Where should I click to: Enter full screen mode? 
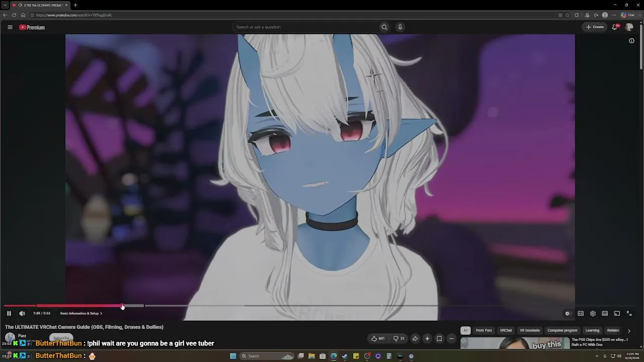tap(629, 313)
